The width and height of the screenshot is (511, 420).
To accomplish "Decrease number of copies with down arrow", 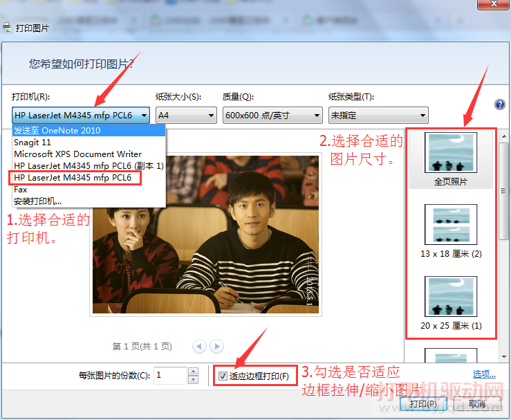I will pos(193,380).
